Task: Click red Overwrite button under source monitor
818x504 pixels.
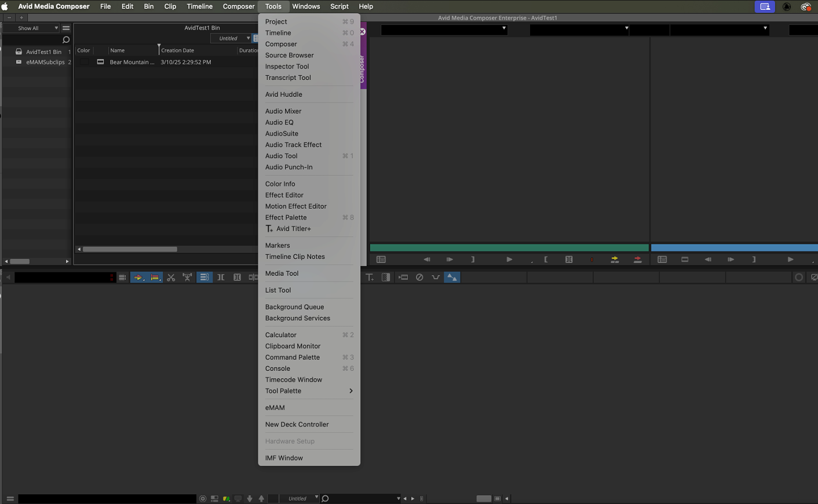Action: tap(637, 260)
